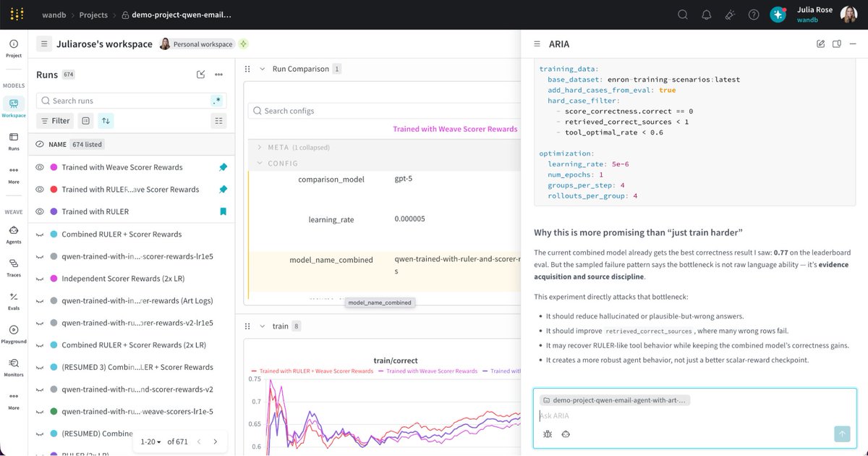The height and width of the screenshot is (456, 868).
Task: Go to Playground in the sidebar
Action: pos(13,334)
